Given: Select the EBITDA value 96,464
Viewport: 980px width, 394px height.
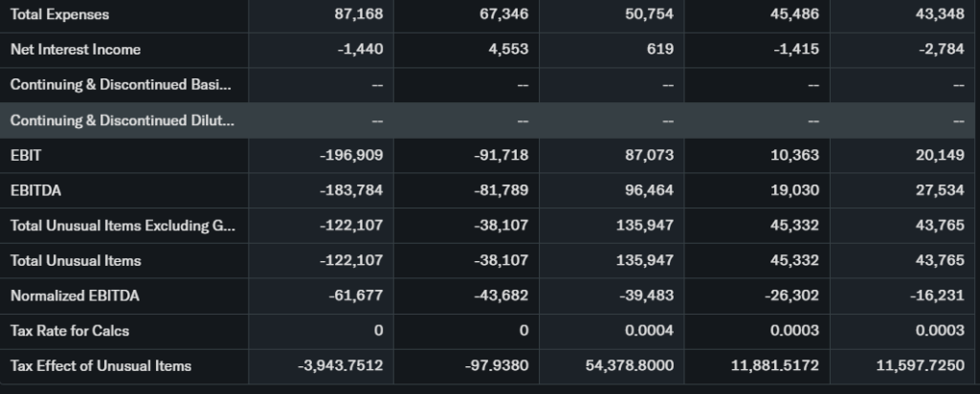Looking at the screenshot, I should click(653, 189).
